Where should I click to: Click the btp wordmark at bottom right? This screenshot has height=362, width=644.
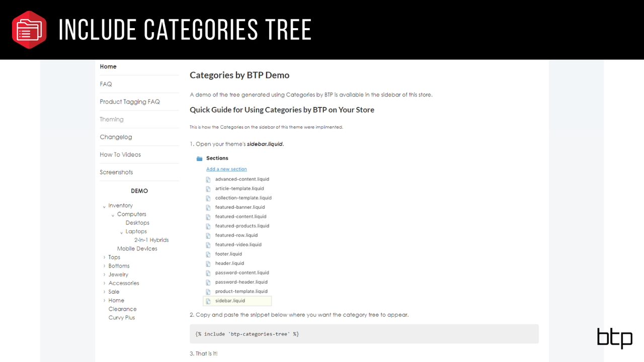(614, 338)
